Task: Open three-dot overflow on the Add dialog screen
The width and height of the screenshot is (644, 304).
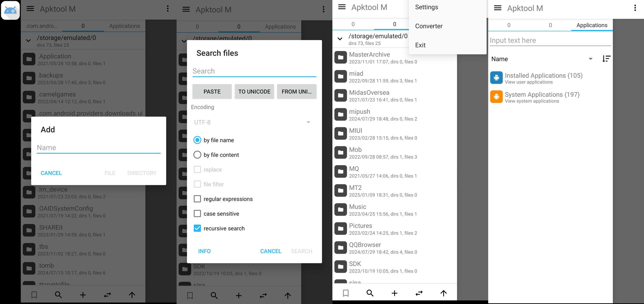Action: coord(168,9)
